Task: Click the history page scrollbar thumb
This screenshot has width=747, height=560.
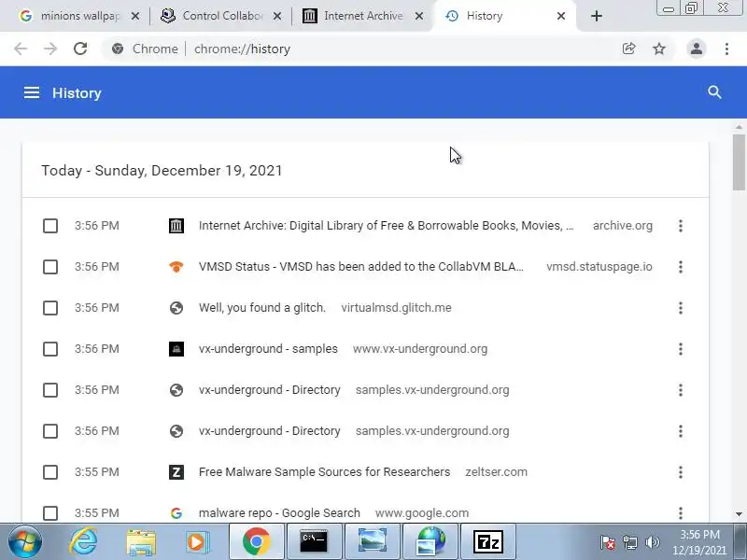Action: point(739,161)
